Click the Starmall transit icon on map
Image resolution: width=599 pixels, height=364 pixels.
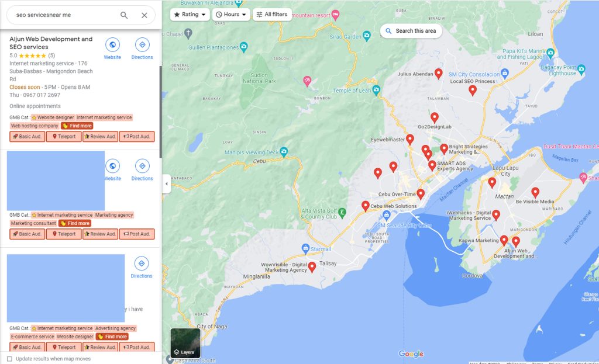click(x=305, y=249)
